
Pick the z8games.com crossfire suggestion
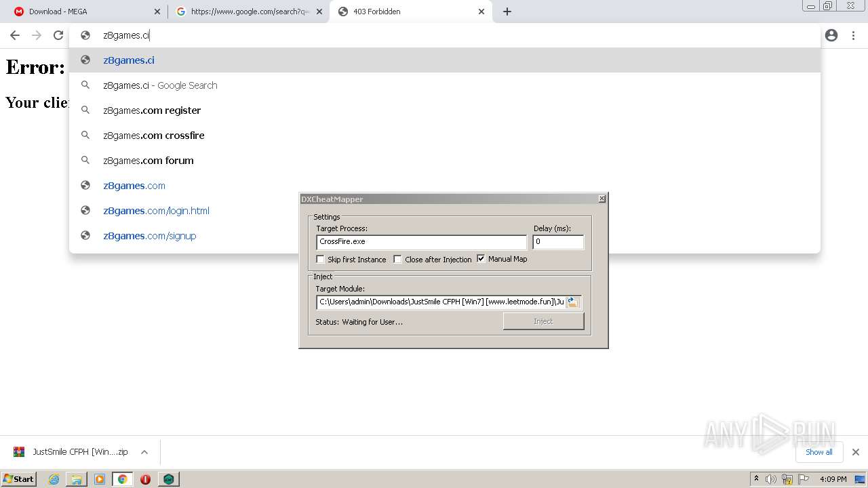tap(445, 135)
